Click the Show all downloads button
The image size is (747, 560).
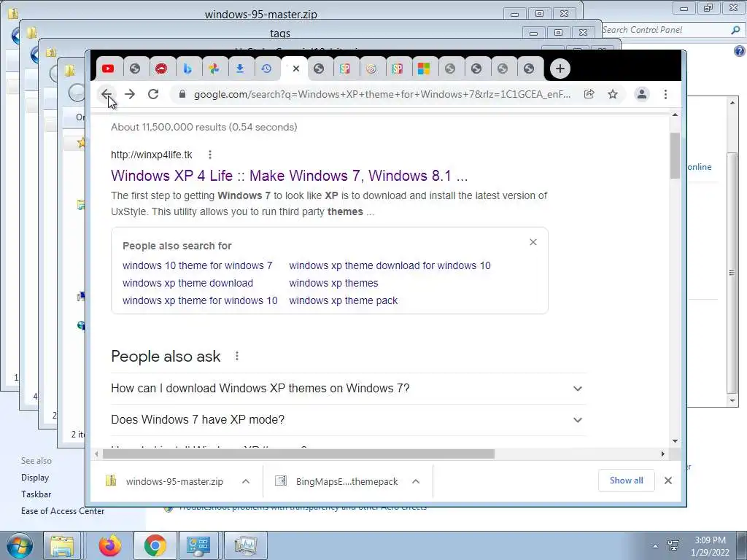[626, 481]
